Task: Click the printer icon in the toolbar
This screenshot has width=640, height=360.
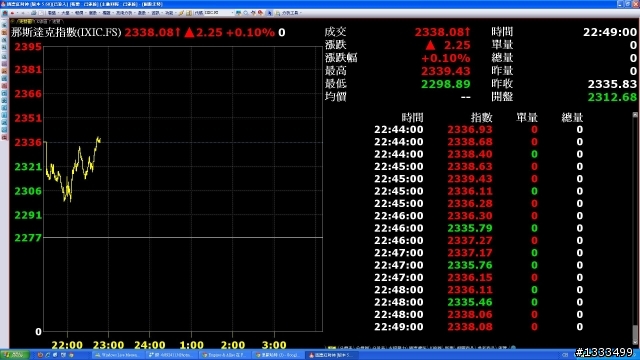Action: click(33, 13)
